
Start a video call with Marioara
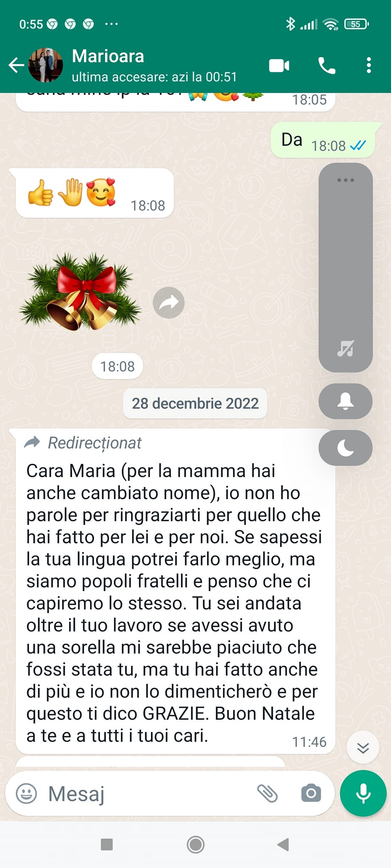(279, 66)
